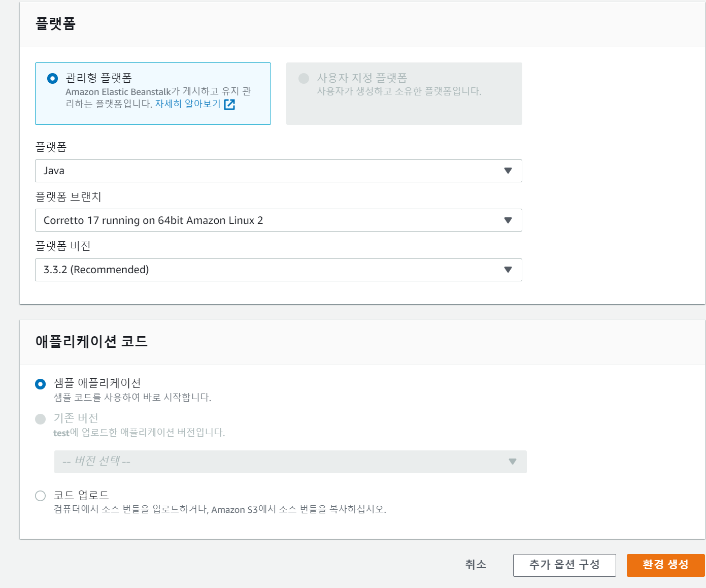Click the 플랫폼 버전 field label
Viewport: 706px width, 588px height.
tap(63, 246)
